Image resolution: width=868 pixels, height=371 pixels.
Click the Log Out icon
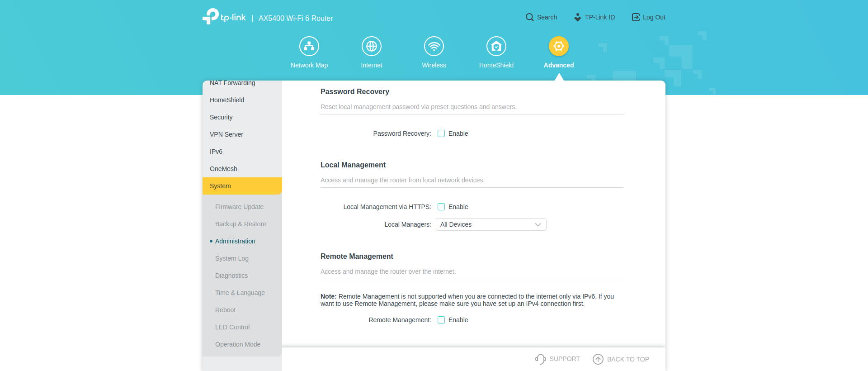coord(636,17)
